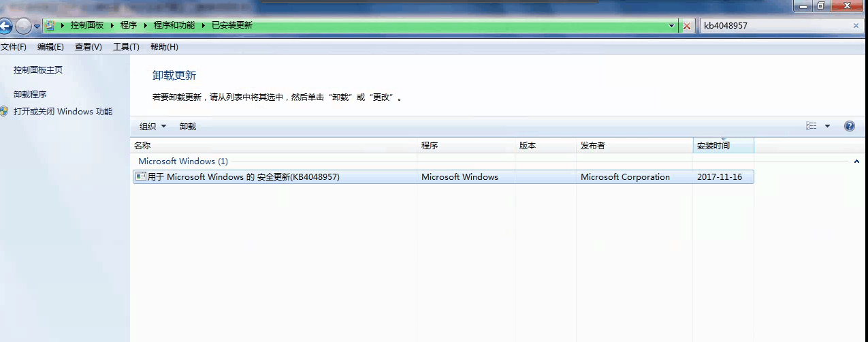Click the shield icon beside Windows features

[x=4, y=112]
